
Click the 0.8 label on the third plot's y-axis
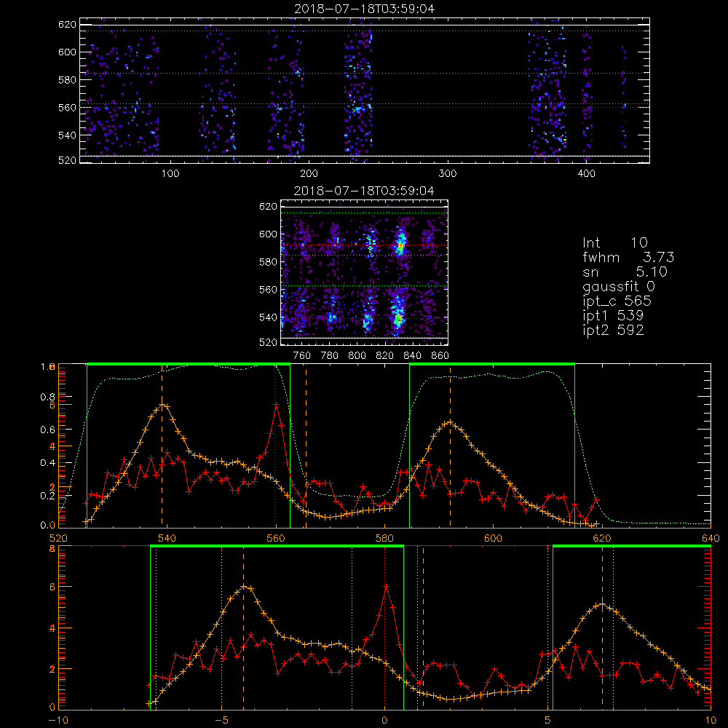[x=47, y=397]
